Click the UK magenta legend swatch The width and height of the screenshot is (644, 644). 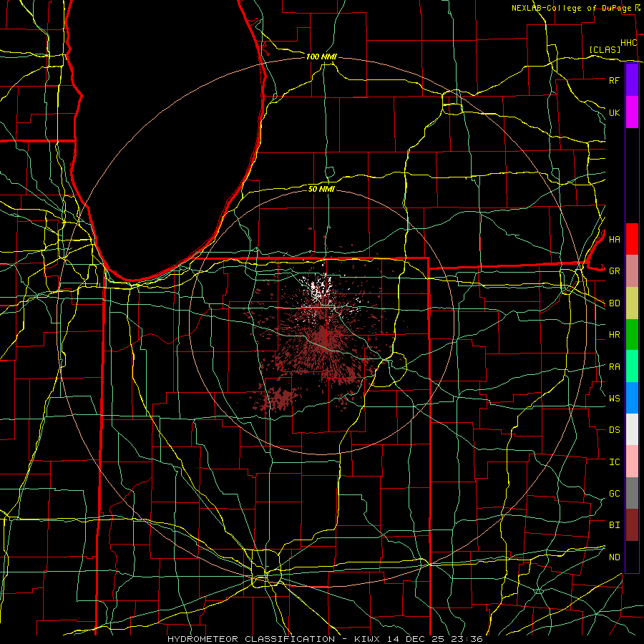[632, 112]
